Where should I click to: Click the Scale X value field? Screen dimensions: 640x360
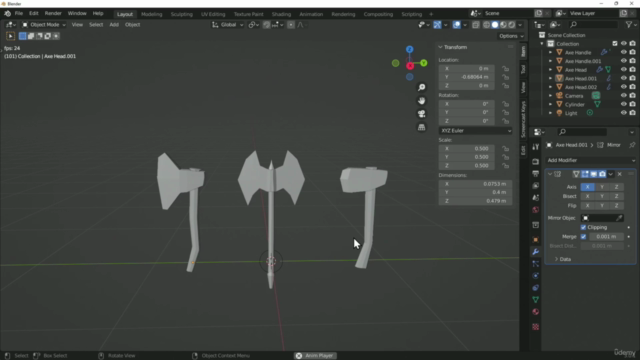467,149
